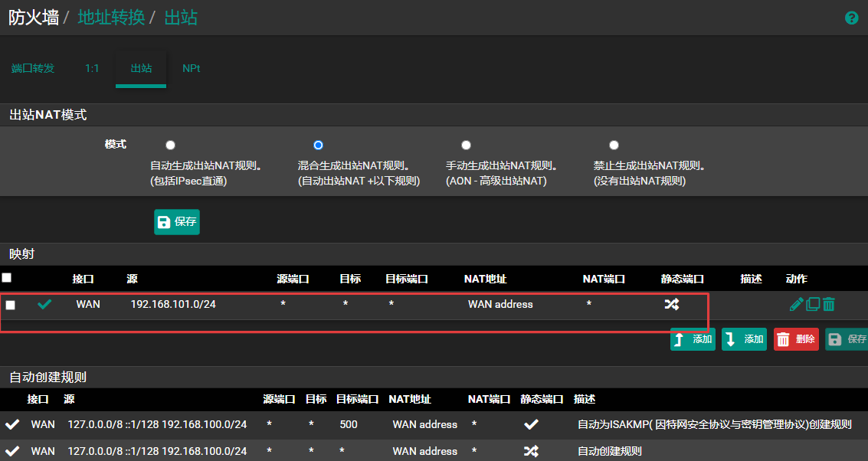The width and height of the screenshot is (868, 461).
Task: Open the NPt tab
Action: pos(191,68)
